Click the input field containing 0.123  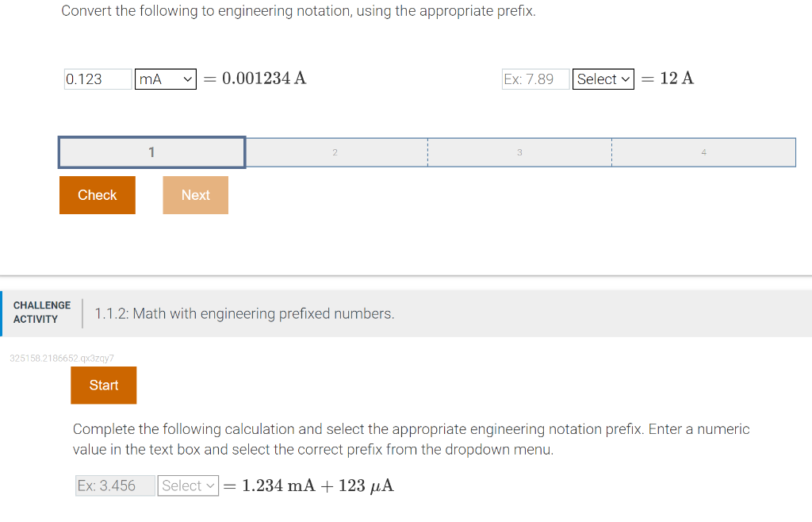point(97,79)
